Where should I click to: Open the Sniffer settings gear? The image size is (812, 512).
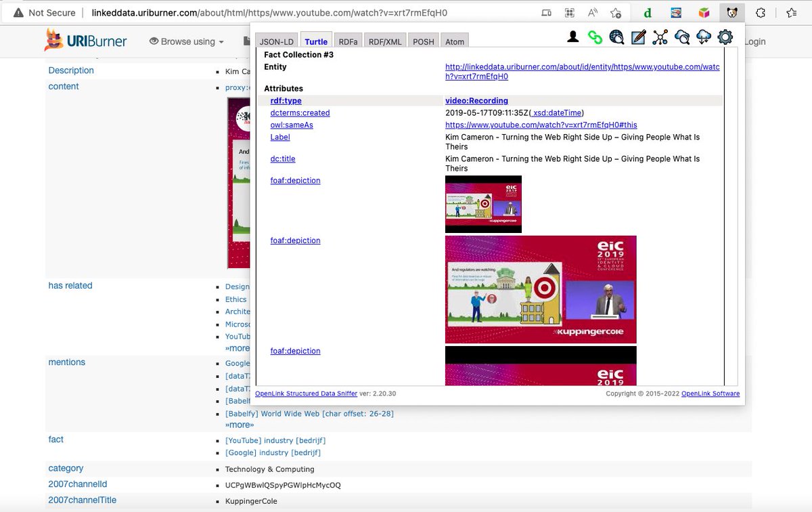coord(725,37)
